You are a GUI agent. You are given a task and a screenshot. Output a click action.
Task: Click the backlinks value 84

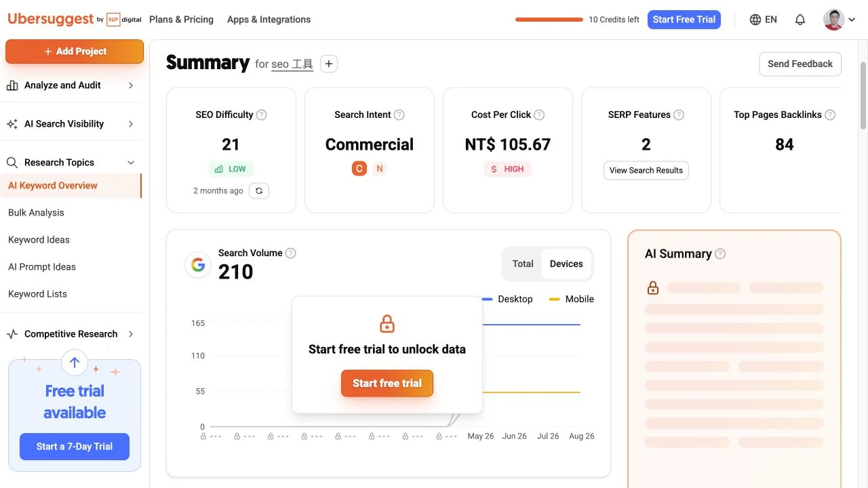point(785,144)
